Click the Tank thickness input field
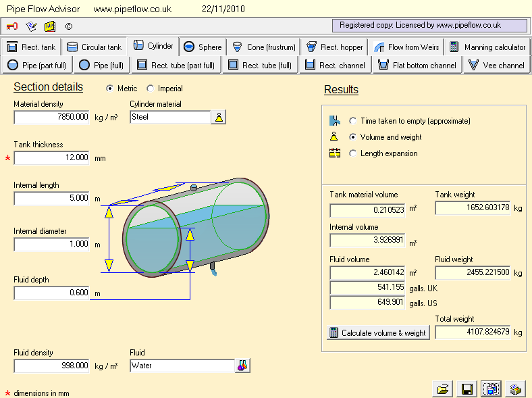Screen dimensions: 532x398 tap(52, 158)
